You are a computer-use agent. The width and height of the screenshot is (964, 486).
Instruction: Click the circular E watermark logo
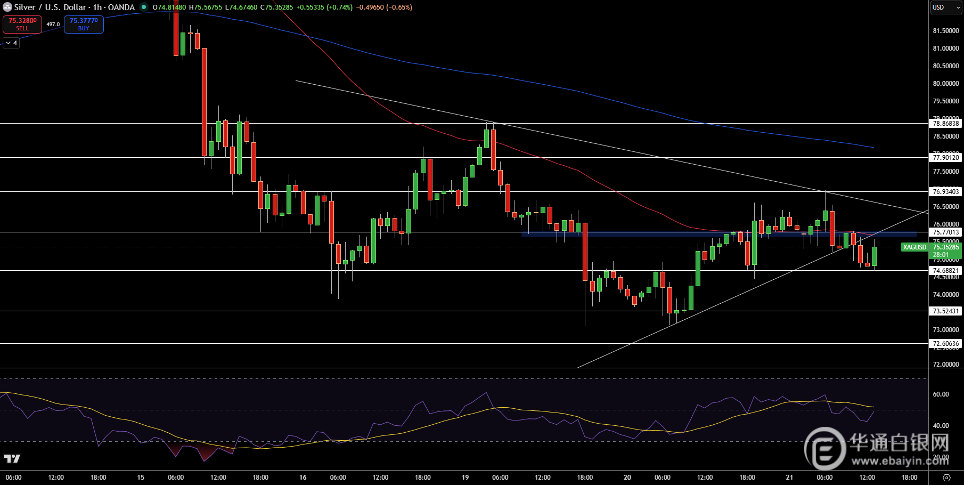(x=825, y=448)
